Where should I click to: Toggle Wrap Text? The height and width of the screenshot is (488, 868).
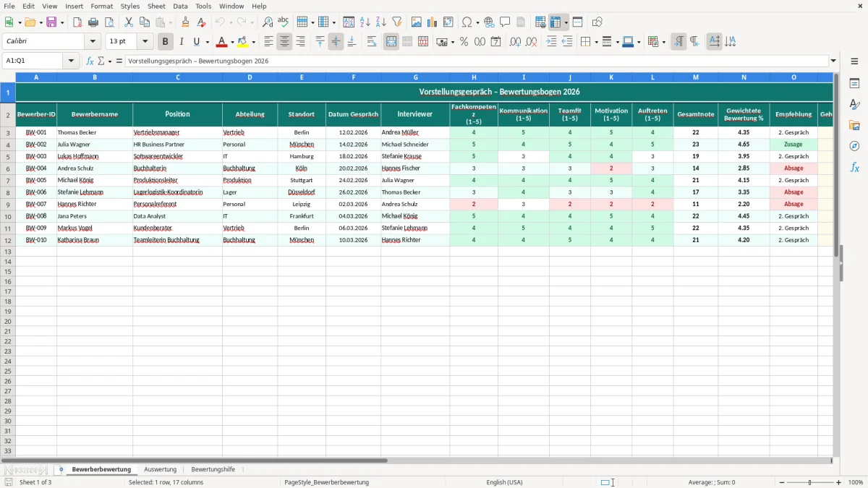pyautogui.click(x=372, y=42)
